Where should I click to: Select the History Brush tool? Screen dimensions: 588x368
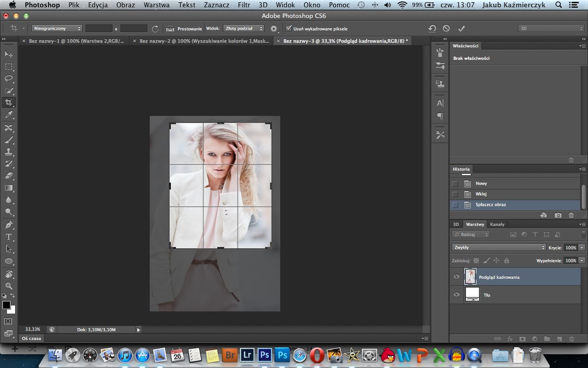9,164
